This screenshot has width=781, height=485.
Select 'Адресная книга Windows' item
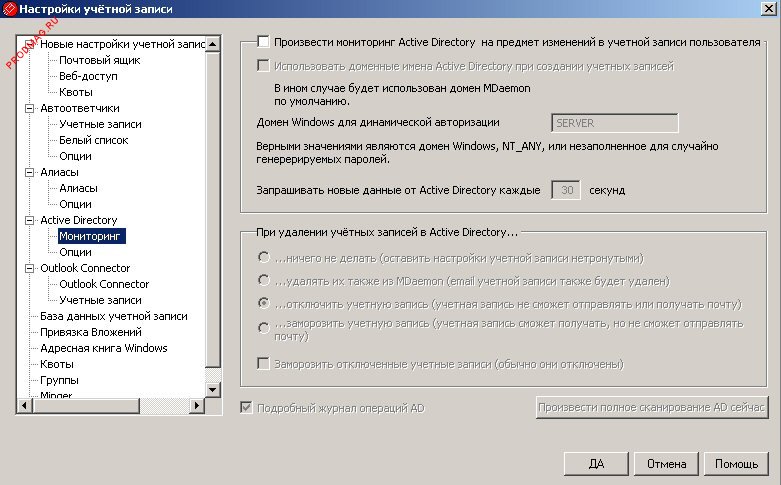click(103, 348)
